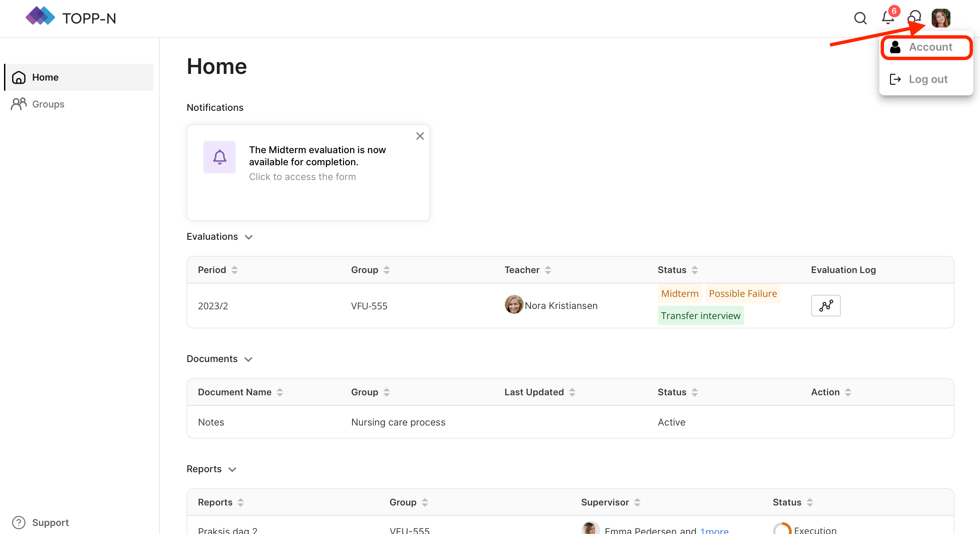Sort evaluations by Teacher column
980x534 pixels.
click(x=547, y=270)
